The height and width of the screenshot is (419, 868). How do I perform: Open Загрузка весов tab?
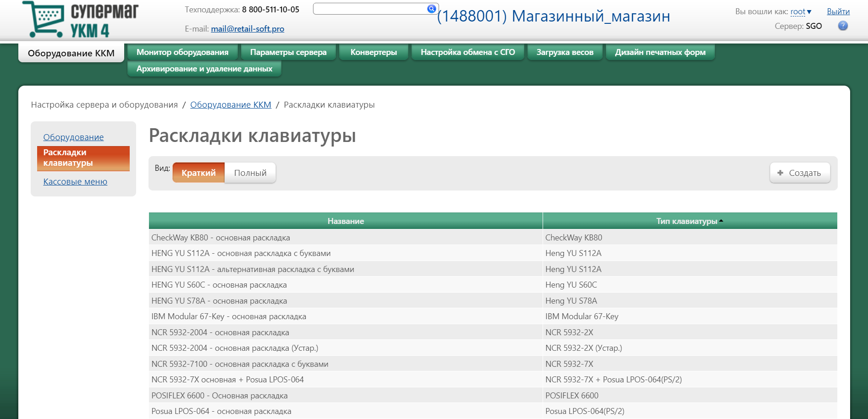(x=565, y=52)
